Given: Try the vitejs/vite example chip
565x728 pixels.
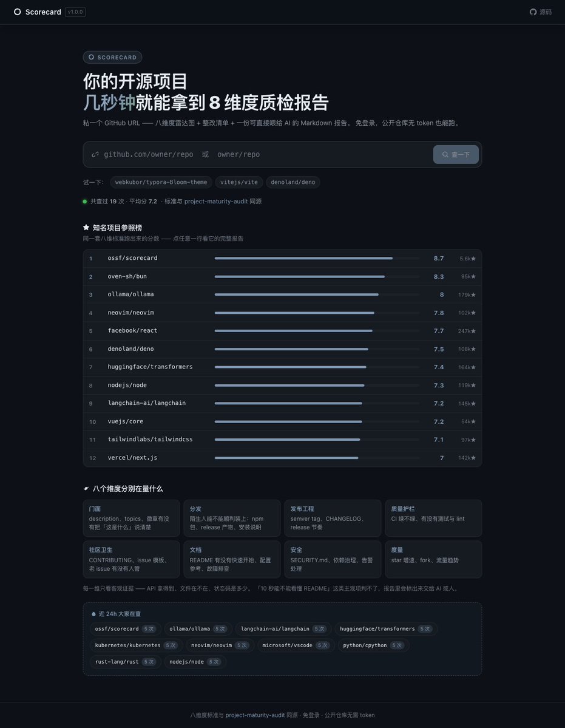Looking at the screenshot, I should point(239,182).
